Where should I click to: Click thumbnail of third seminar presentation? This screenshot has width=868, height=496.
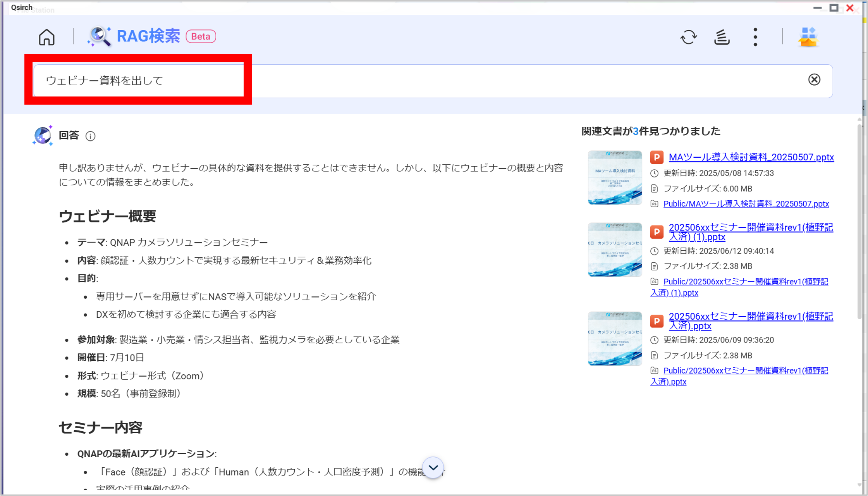(615, 339)
